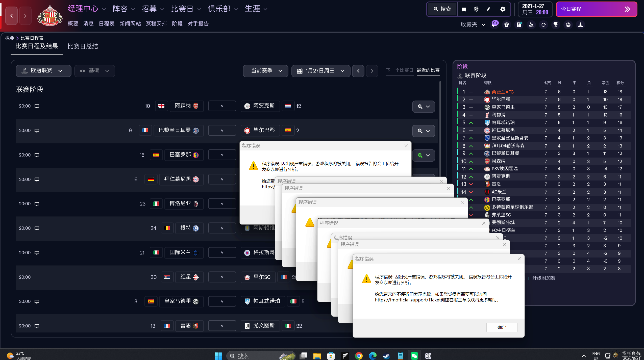Click the pencil notes icon

coord(488,9)
